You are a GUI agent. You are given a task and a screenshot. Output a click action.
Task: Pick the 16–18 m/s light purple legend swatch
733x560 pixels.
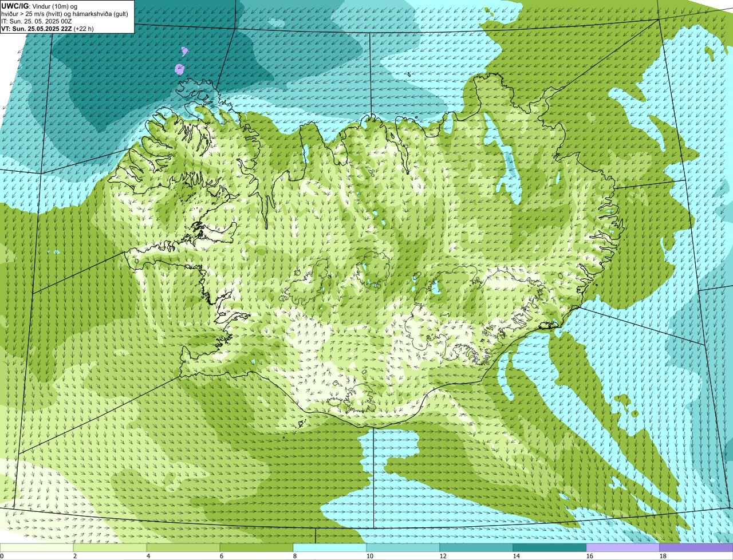click(623, 547)
